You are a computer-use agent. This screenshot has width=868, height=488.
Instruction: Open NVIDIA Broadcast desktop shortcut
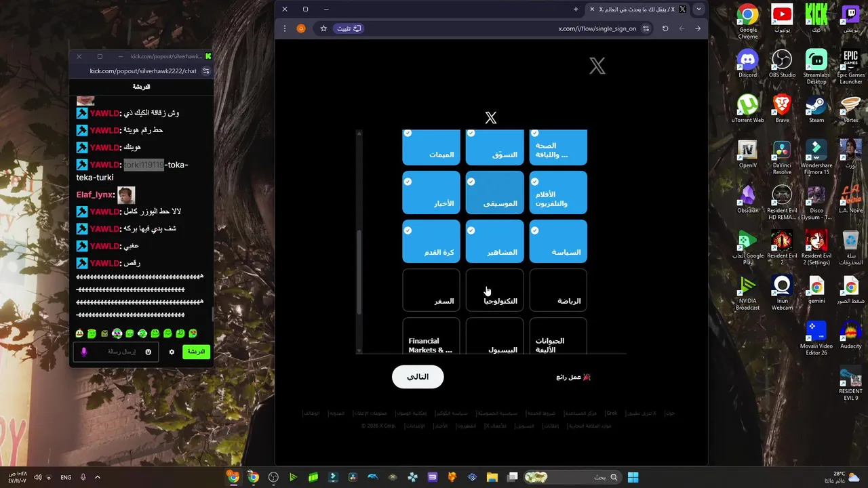click(748, 293)
